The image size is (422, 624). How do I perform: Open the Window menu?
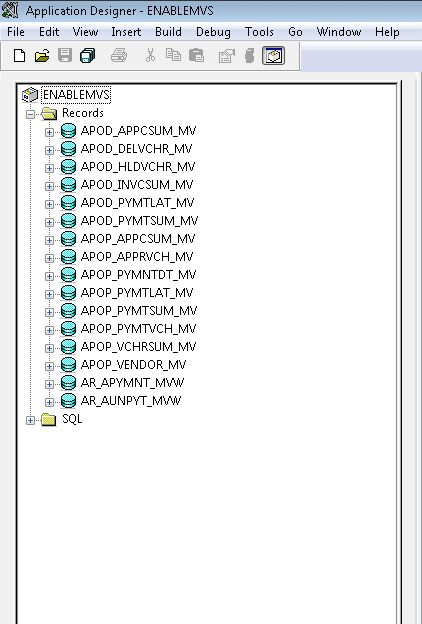[339, 32]
